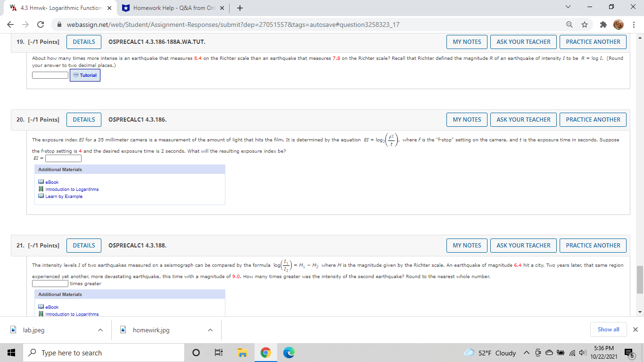Open Microsoft Edge from the taskbar
This screenshot has height=362, width=644.
[288, 352]
